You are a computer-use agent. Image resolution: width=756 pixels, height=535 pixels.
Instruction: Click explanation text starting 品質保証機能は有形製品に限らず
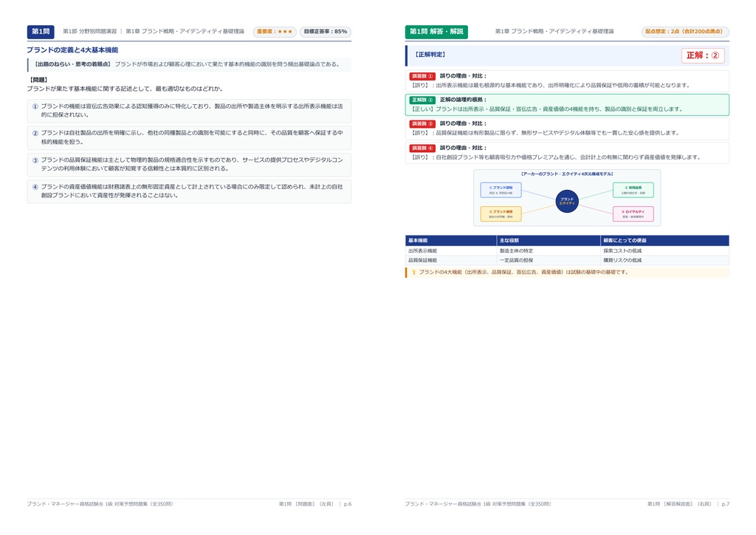click(544, 133)
